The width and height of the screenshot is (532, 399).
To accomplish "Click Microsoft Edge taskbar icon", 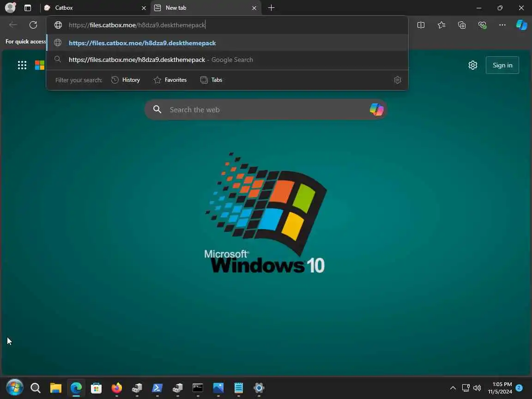I will coord(76,388).
